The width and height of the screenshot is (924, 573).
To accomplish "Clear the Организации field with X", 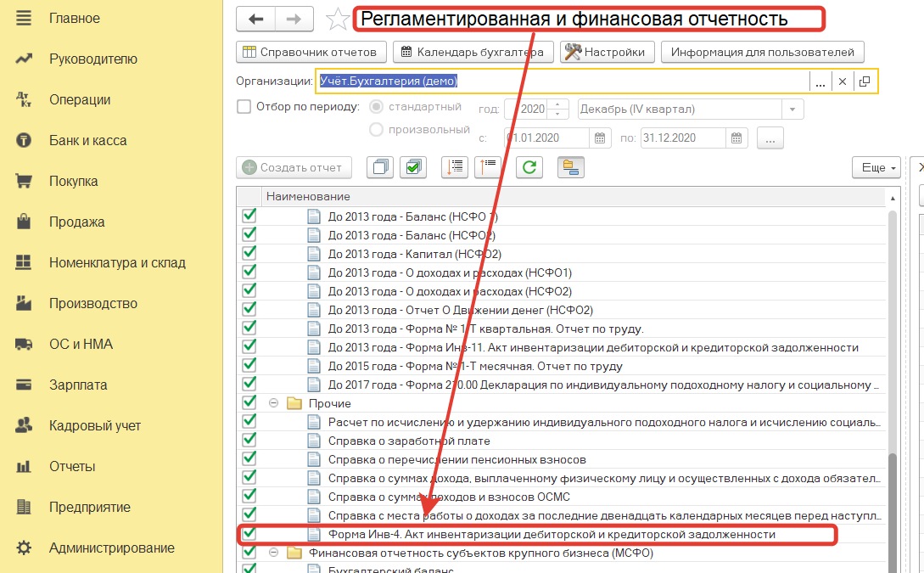I will click(x=843, y=81).
